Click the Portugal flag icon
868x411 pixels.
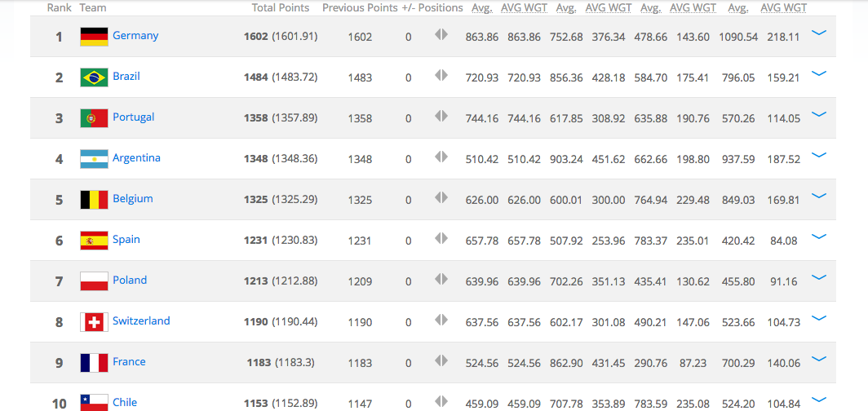pos(94,118)
